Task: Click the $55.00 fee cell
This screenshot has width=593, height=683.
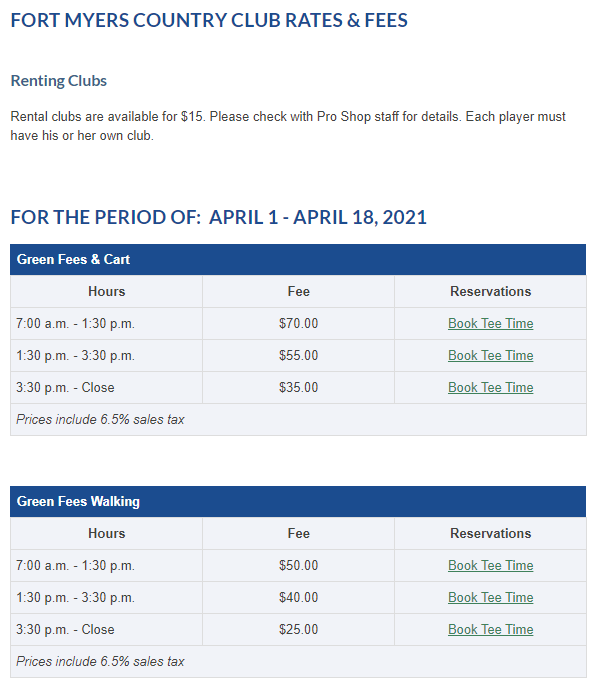Action: [x=298, y=355]
